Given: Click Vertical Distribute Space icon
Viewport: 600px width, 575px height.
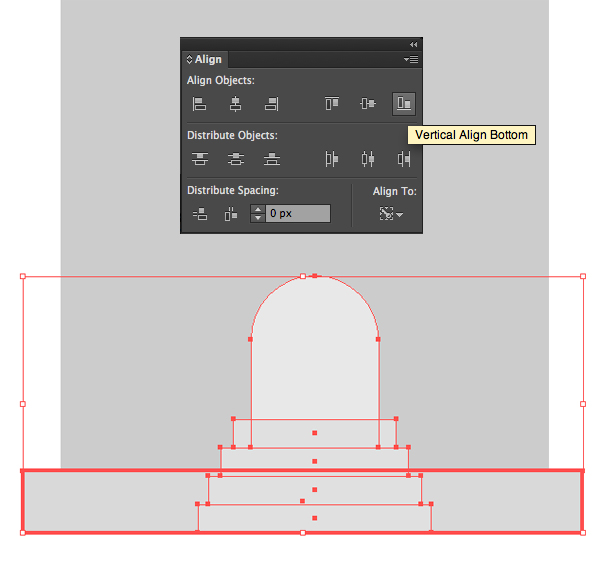Looking at the screenshot, I should point(200,214).
